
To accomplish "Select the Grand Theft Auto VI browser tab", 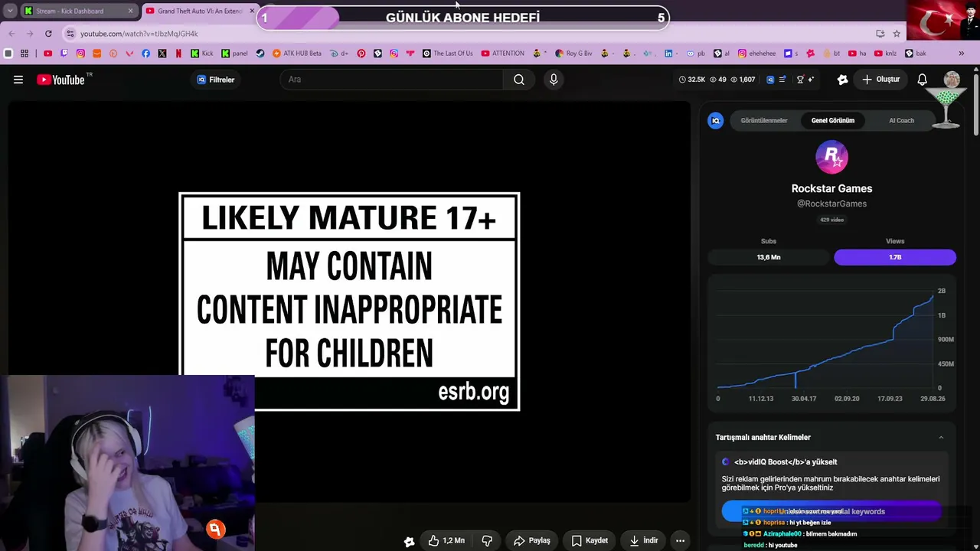I will (201, 11).
